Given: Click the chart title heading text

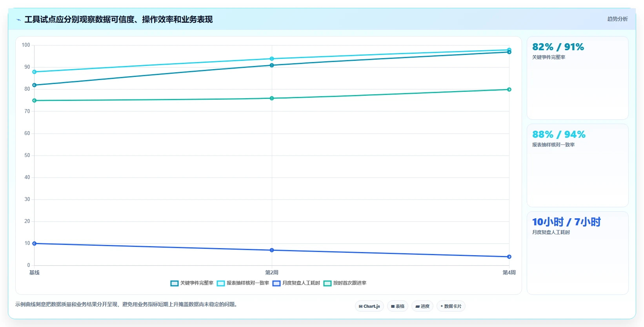Looking at the screenshot, I should [x=118, y=20].
